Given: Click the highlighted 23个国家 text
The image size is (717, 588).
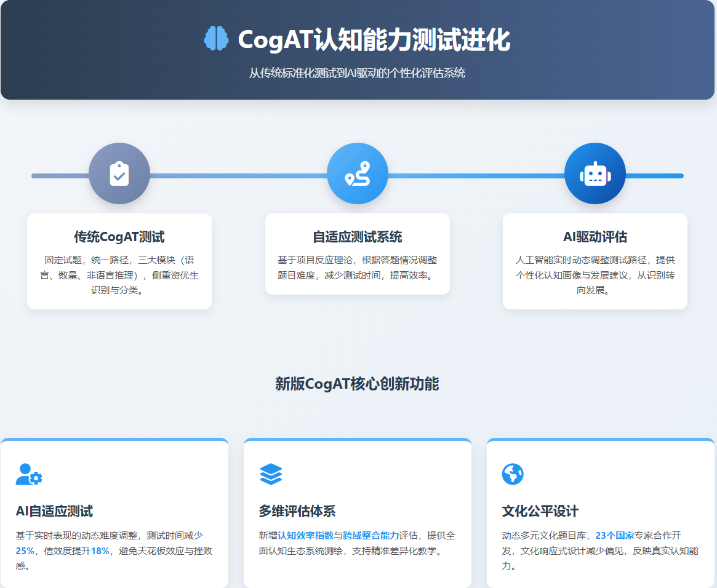Looking at the screenshot, I should pos(614,535).
